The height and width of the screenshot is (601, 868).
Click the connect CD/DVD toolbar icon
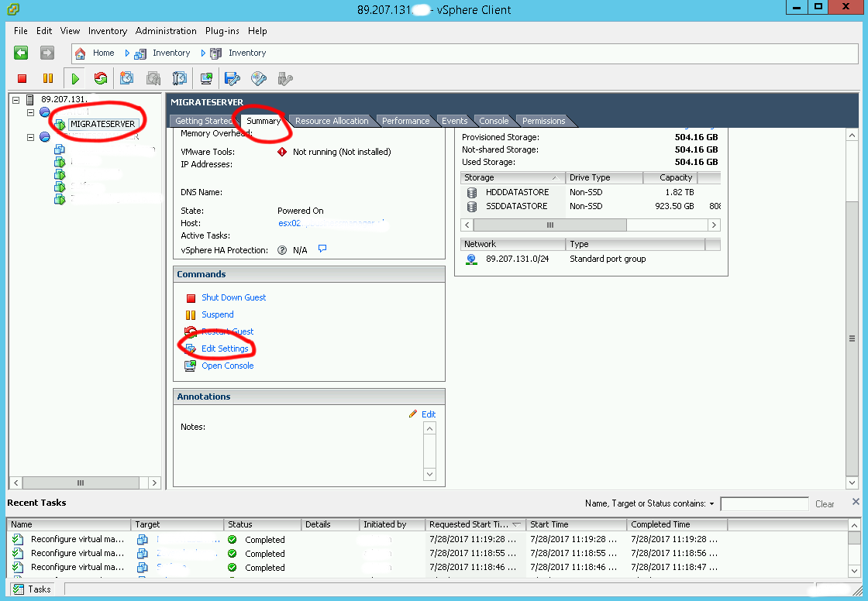(x=259, y=78)
